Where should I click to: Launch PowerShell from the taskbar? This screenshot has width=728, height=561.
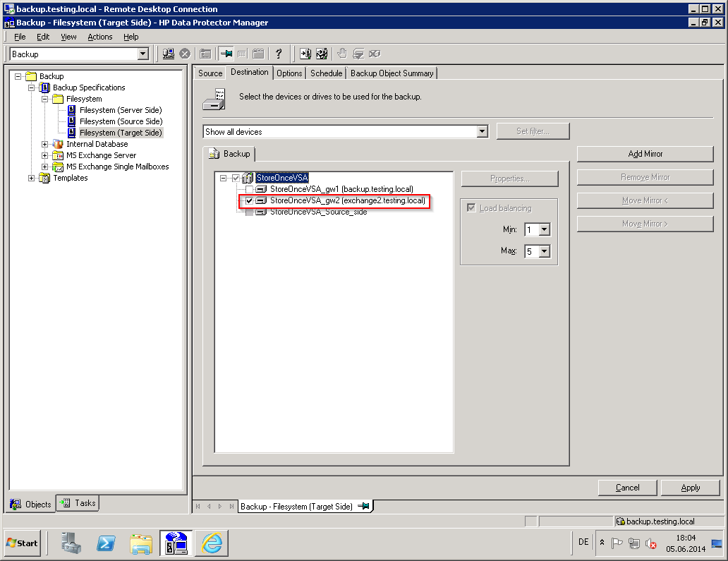pos(106,543)
